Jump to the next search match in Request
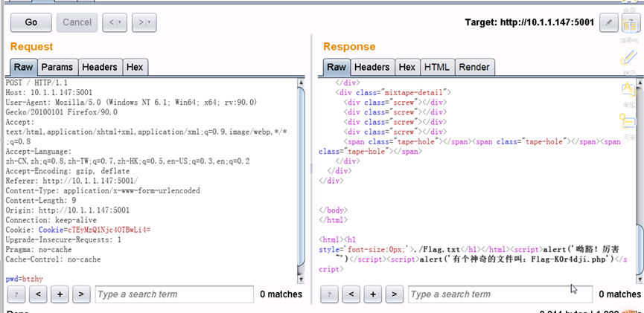 click(x=81, y=294)
